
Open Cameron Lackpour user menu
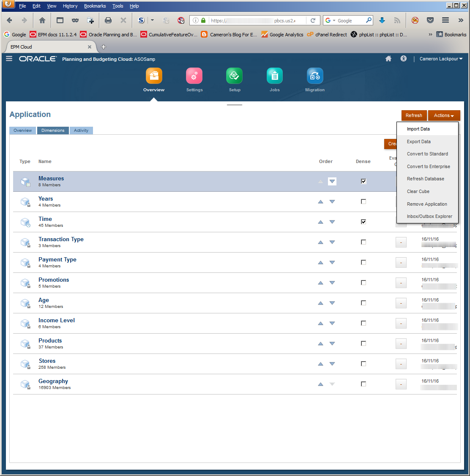point(441,59)
